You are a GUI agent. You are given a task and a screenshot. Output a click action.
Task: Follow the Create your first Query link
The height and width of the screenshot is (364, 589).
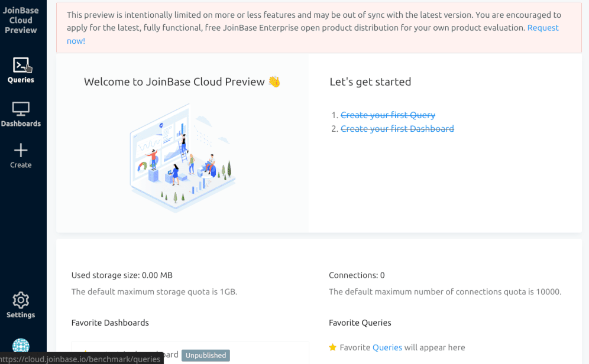pos(388,115)
